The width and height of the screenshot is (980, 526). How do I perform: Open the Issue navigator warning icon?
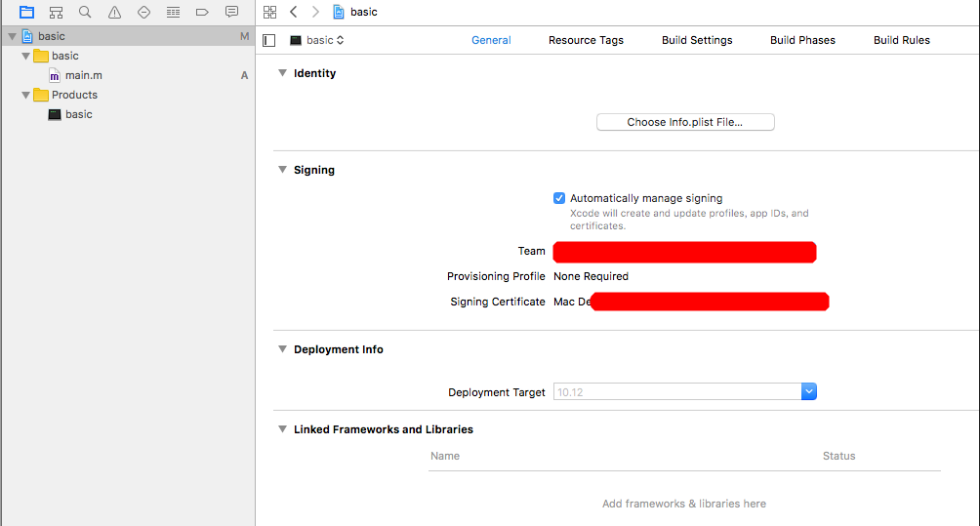[x=114, y=13]
